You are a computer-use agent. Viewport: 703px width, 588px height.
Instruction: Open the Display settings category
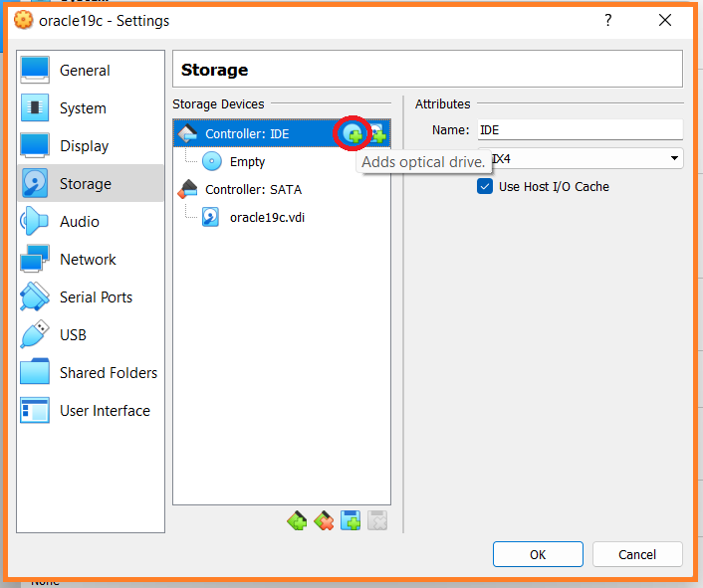(x=91, y=146)
